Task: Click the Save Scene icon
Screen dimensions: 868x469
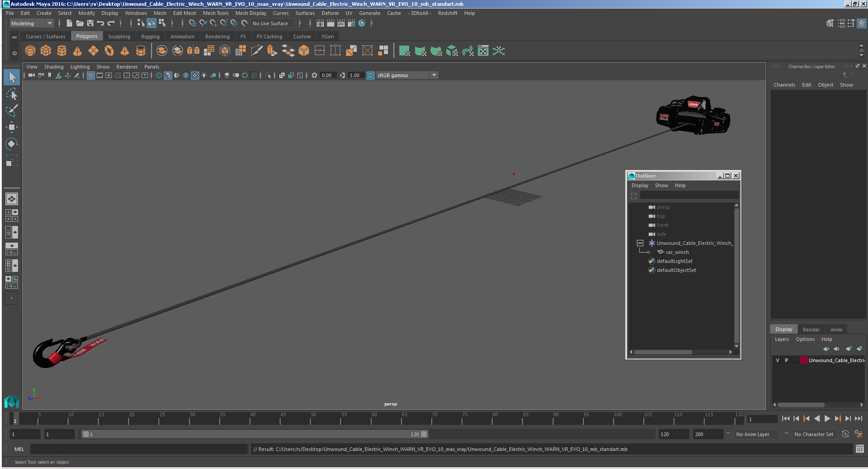Action: (x=90, y=23)
